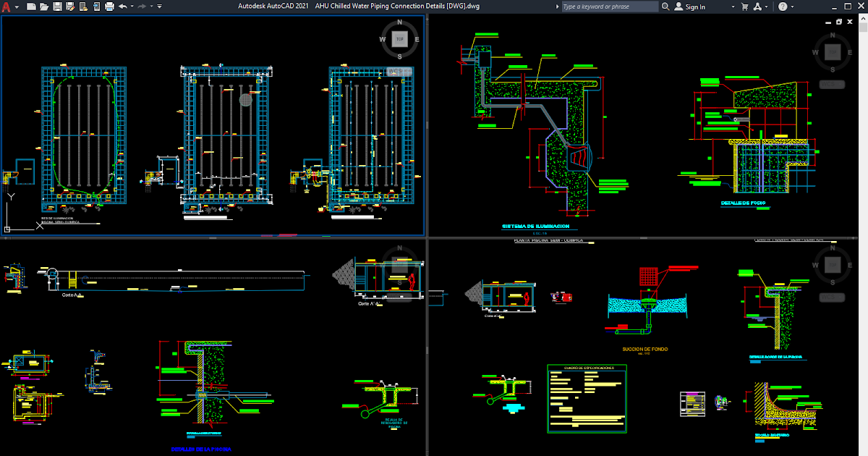
Task: Open the Plot tool icon
Action: click(109, 6)
